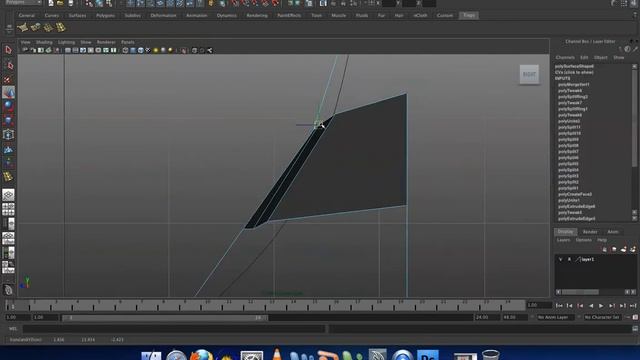
Task: Play animation backward
Action: (x=591, y=306)
